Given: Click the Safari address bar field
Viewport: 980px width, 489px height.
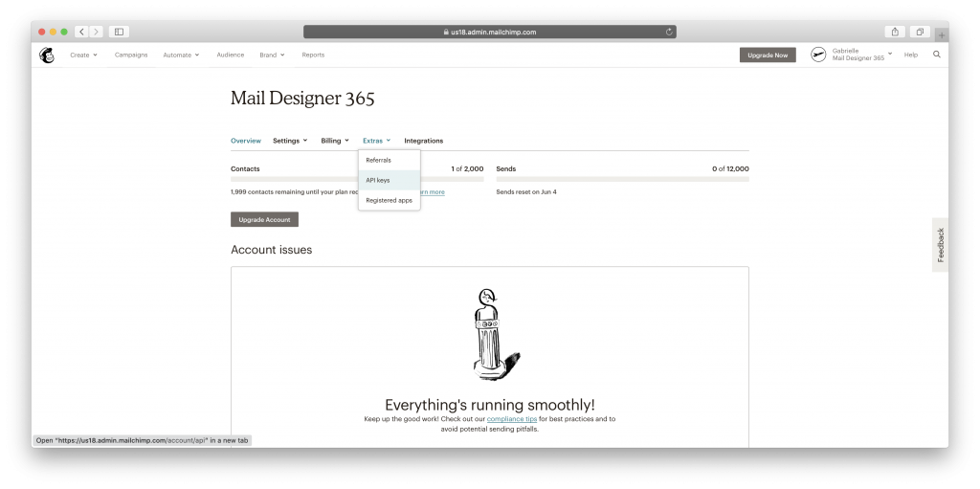Looking at the screenshot, I should [x=489, y=32].
